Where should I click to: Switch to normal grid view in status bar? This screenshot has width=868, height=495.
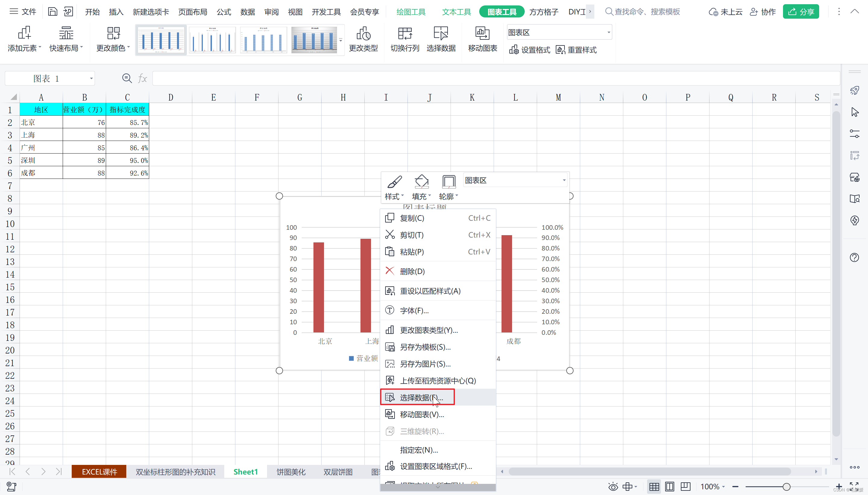[x=654, y=487]
